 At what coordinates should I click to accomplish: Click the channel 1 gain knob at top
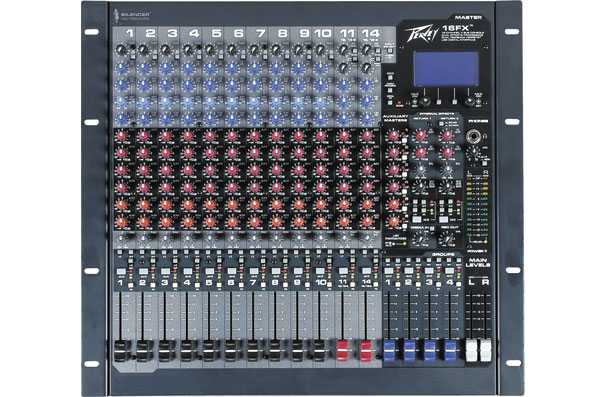[x=121, y=49]
